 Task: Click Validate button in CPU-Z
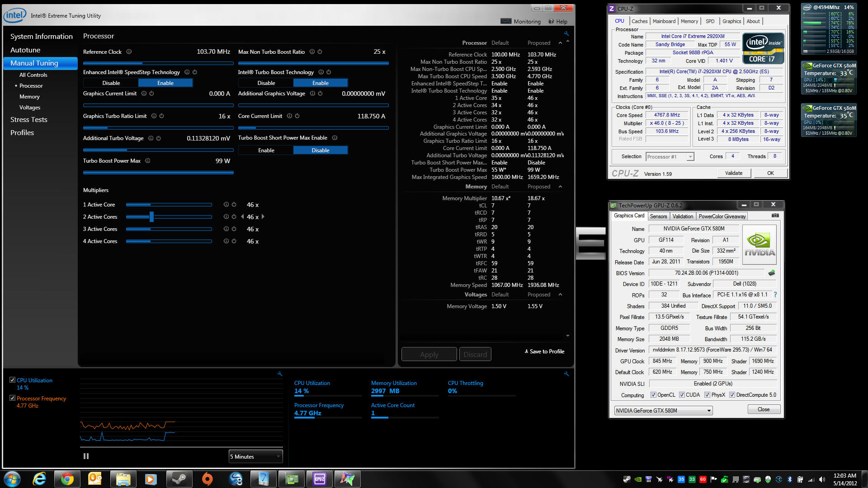click(734, 173)
